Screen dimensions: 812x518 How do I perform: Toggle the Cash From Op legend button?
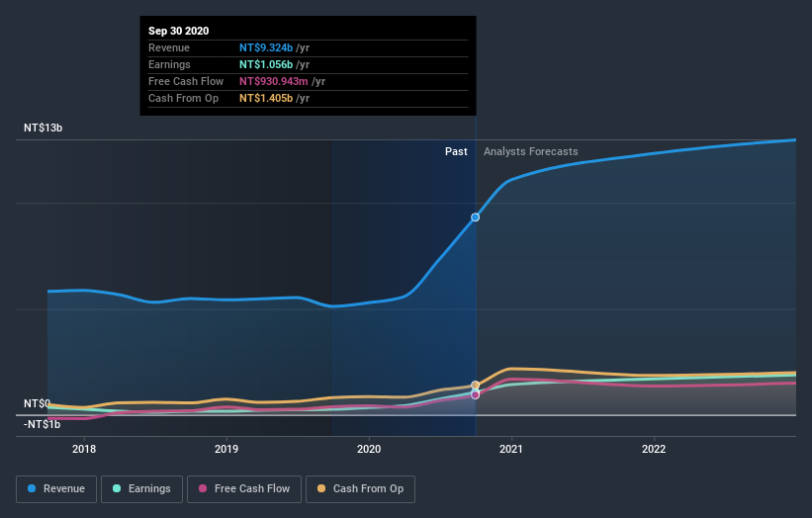(x=360, y=489)
